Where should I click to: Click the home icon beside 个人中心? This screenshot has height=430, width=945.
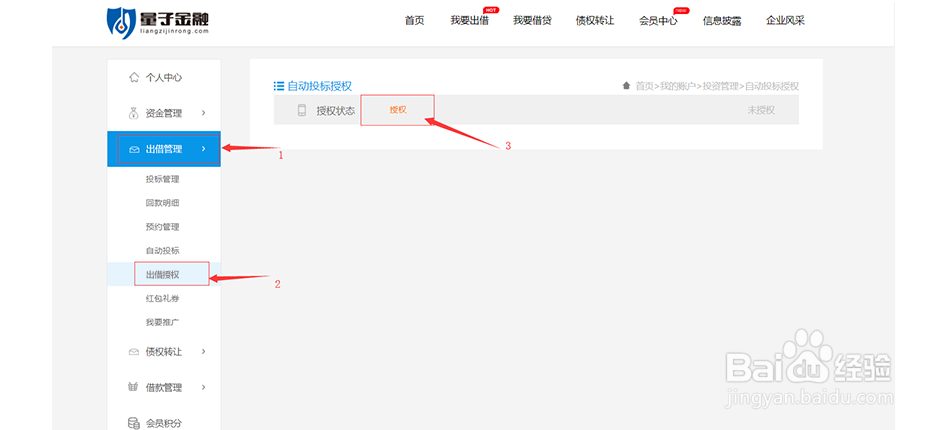coord(134,77)
